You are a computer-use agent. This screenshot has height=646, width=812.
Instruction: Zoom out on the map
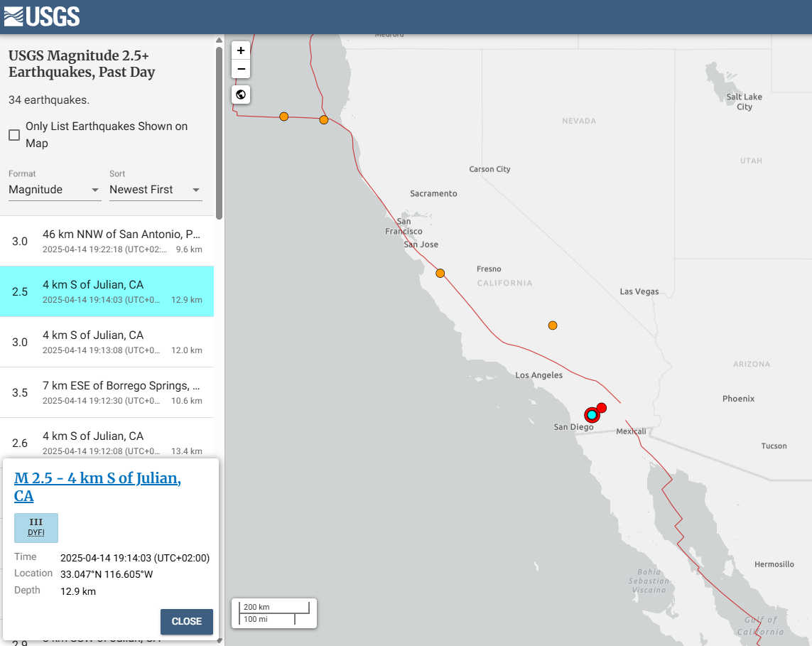pos(241,69)
